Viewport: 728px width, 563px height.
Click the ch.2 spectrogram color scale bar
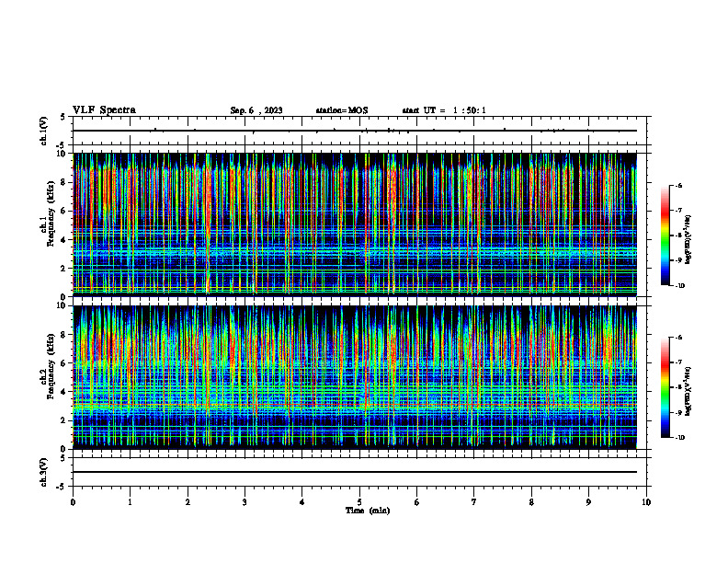[x=665, y=387]
